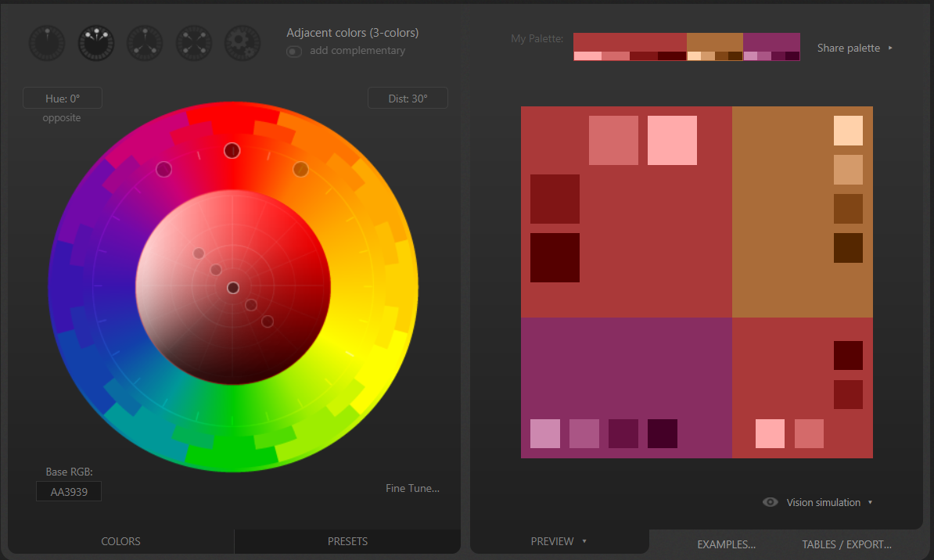Click the purple secondary hue handle on the wheel
Image resolution: width=934 pixels, height=560 pixels.
click(163, 169)
